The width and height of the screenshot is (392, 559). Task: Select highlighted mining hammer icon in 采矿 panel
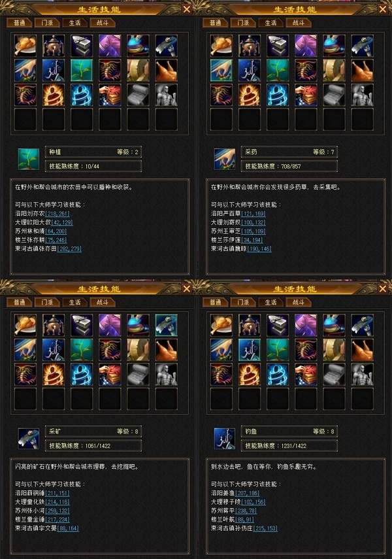pyautogui.click(x=167, y=325)
